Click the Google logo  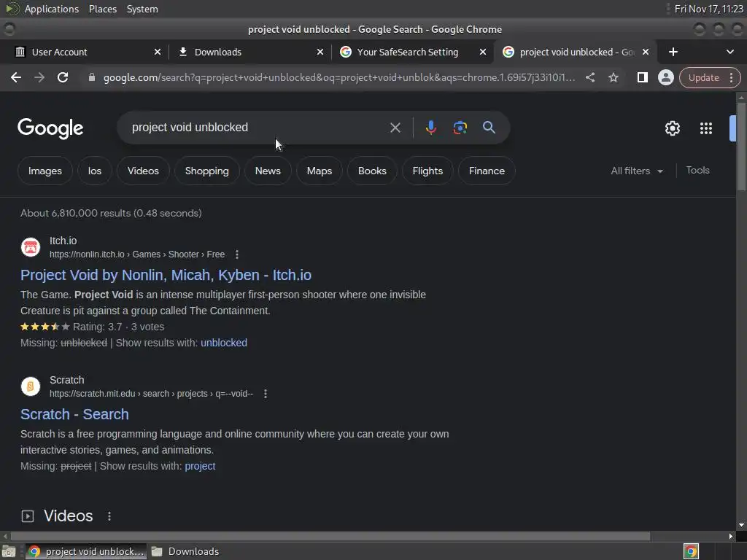coord(50,128)
